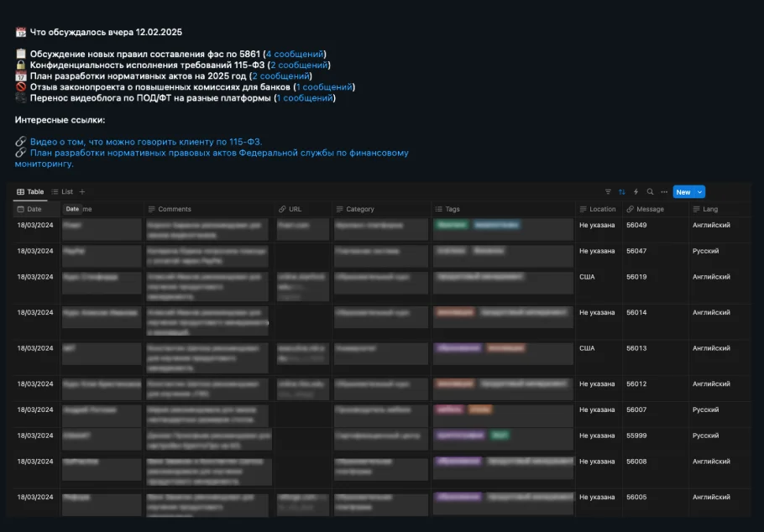
Task: Click the Tags column header
Action: (x=453, y=209)
